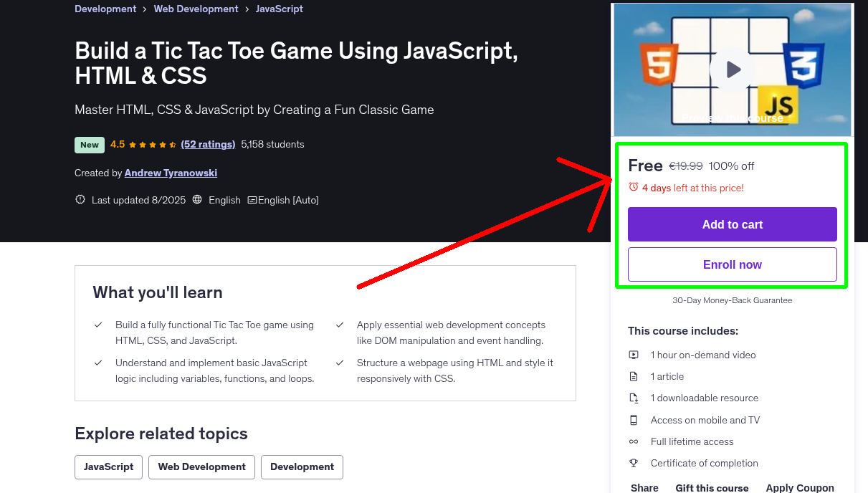Click the captions icon next to English [Auto]
Image resolution: width=868 pixels, height=493 pixels.
(254, 200)
